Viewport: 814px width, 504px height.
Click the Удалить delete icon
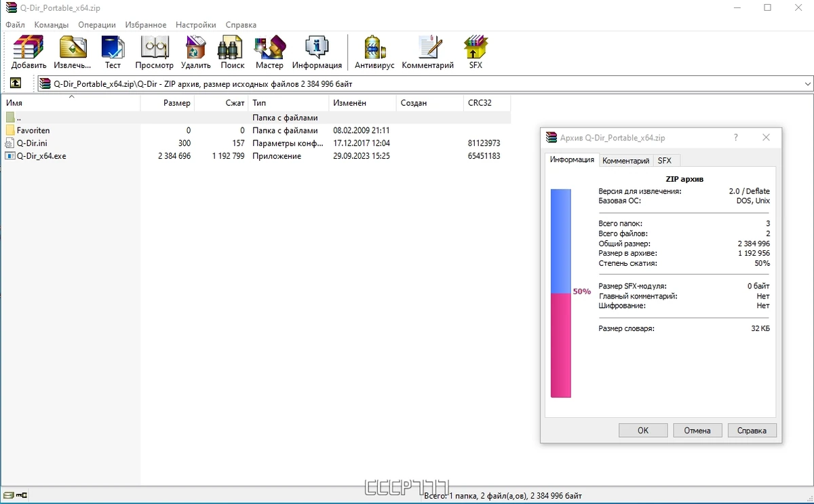point(196,53)
